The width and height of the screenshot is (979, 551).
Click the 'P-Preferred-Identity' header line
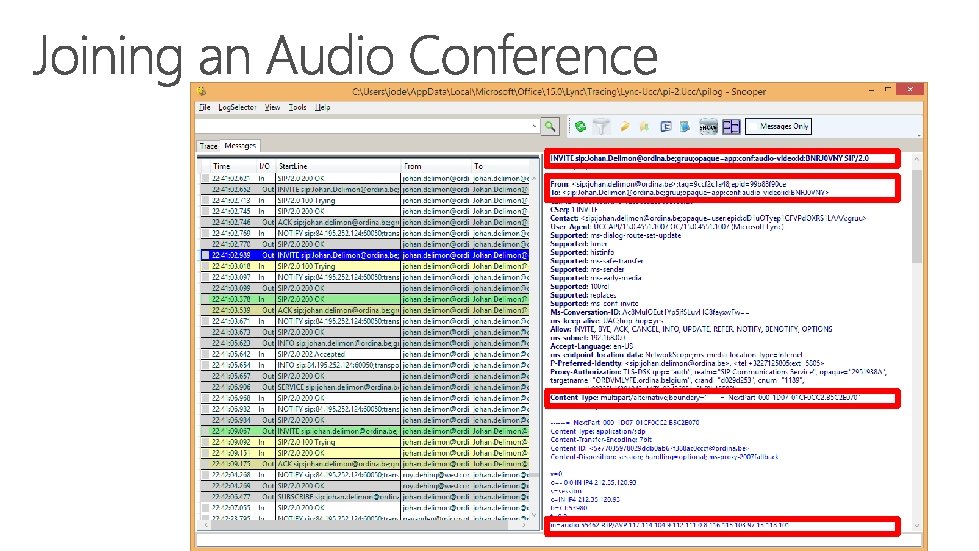click(x=687, y=363)
